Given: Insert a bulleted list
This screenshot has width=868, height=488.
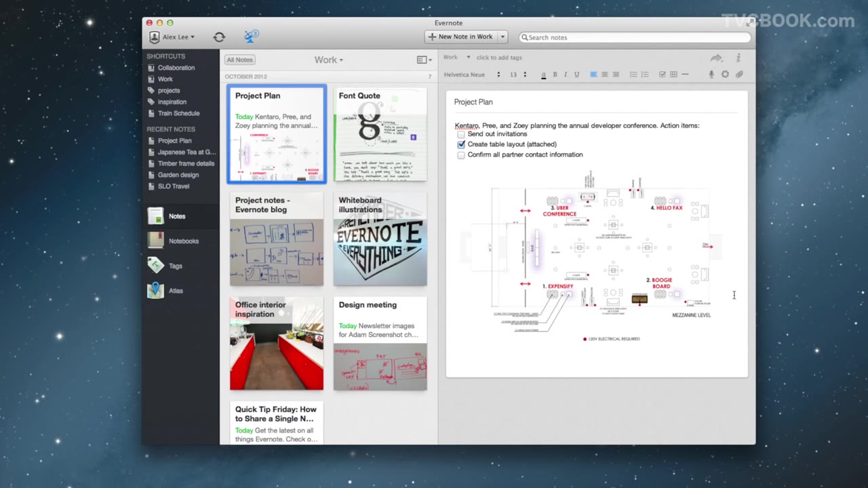Looking at the screenshot, I should 633,75.
